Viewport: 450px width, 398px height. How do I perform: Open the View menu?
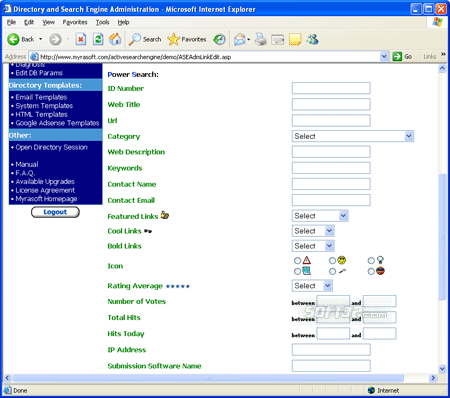pos(48,22)
